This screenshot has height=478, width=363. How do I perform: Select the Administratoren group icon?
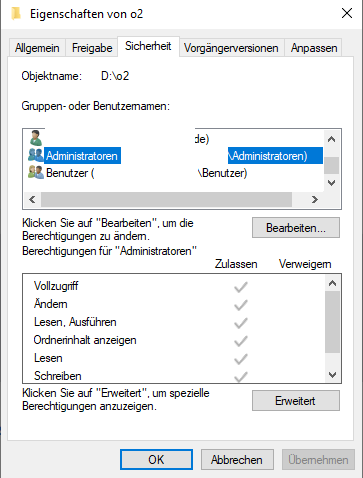(36, 155)
